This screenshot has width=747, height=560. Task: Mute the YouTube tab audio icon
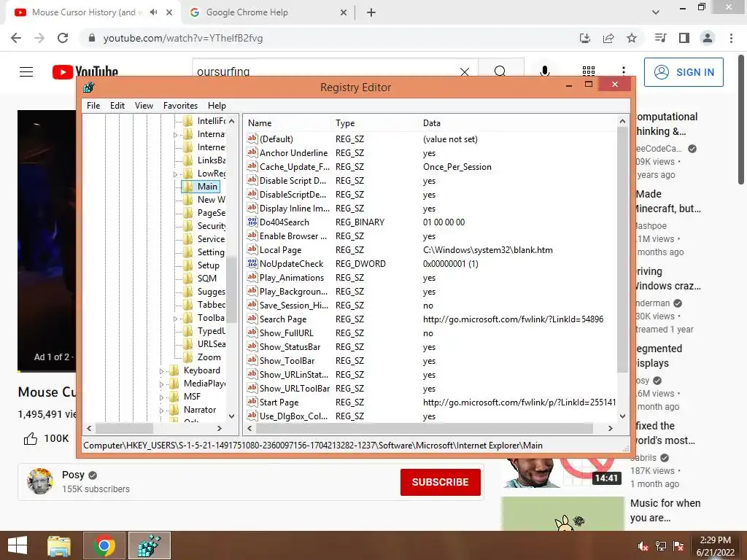tap(153, 12)
